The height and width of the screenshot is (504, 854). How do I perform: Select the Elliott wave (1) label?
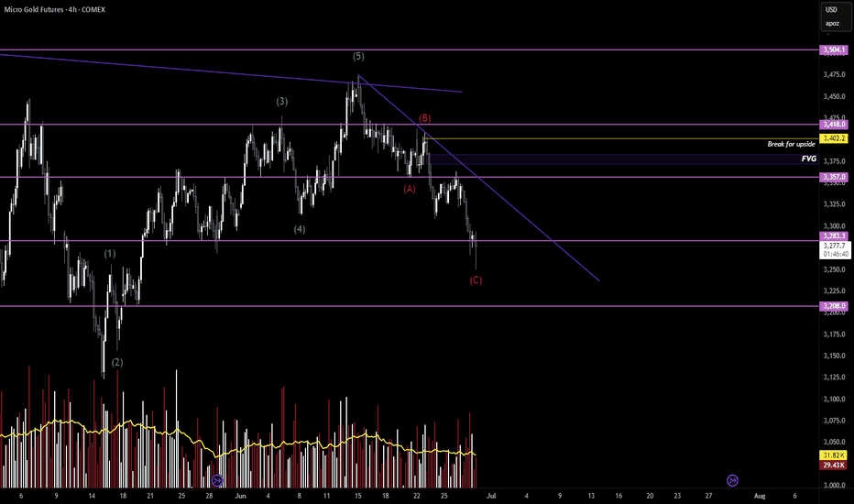tap(110, 253)
